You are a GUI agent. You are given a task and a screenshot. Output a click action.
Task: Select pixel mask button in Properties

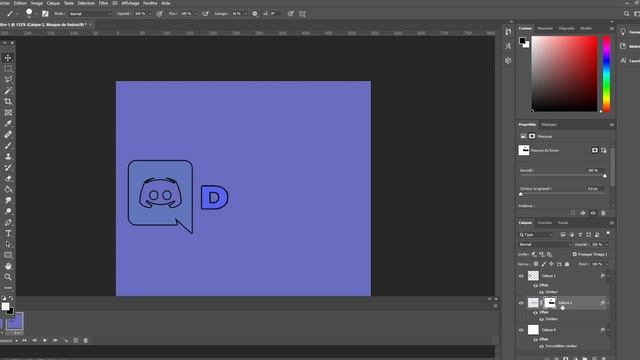point(595,151)
